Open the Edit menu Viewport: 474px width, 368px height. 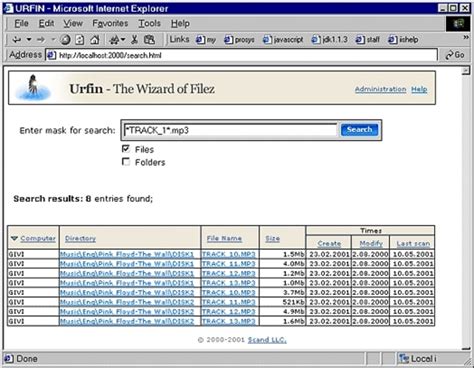pos(46,24)
